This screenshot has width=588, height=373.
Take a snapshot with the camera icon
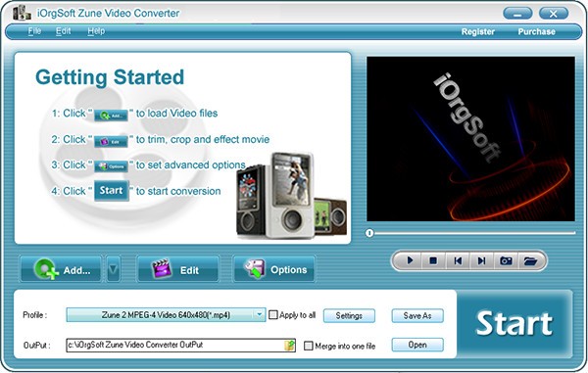pos(506,260)
